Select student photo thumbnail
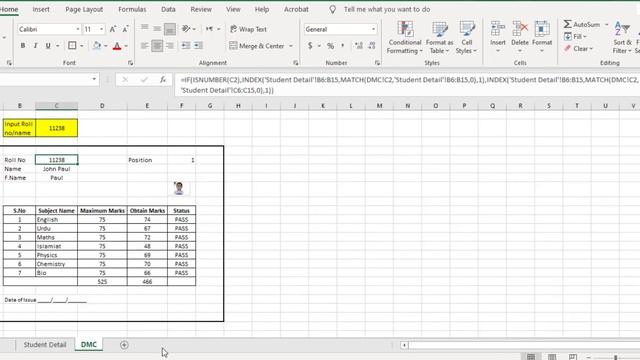640x360 pixels. [x=178, y=188]
